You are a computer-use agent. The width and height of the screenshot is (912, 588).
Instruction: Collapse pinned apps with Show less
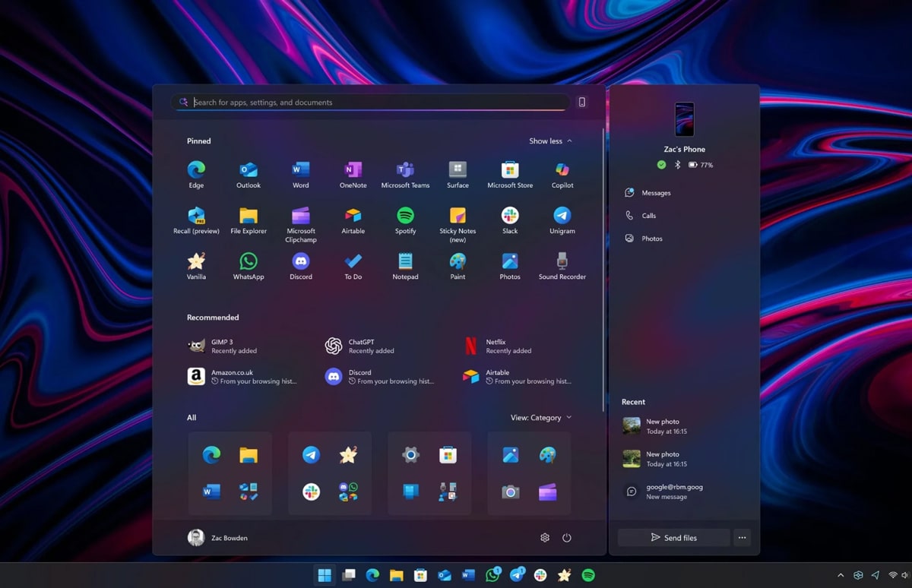pos(549,141)
